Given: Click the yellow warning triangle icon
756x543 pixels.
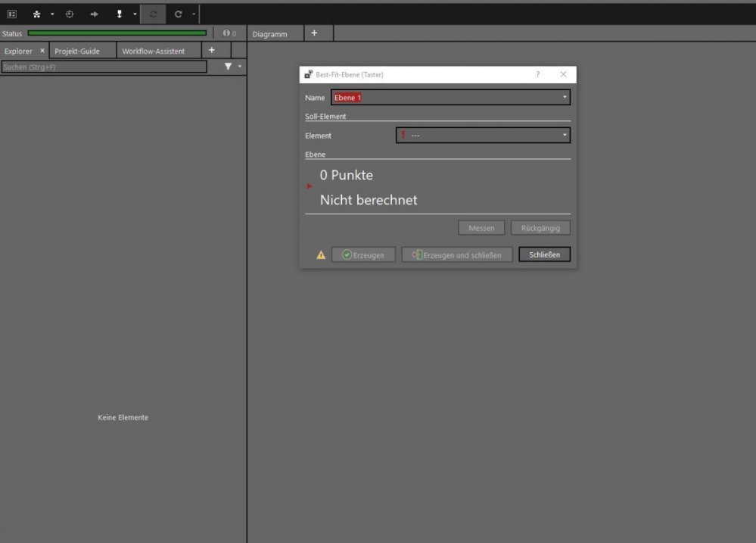Looking at the screenshot, I should [321, 255].
